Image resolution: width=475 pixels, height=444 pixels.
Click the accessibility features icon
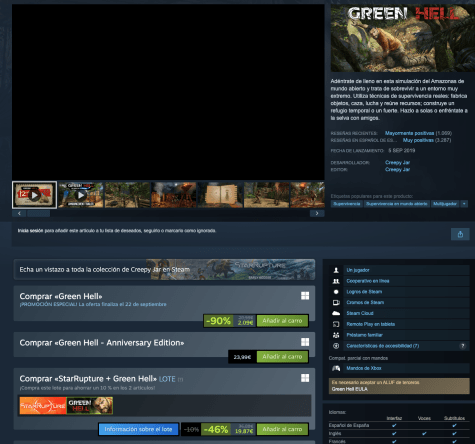336,346
